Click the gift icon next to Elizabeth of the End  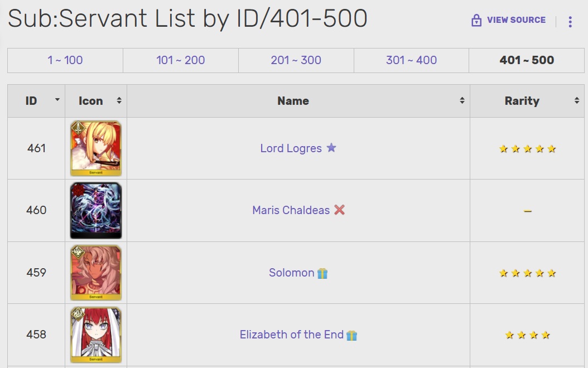351,335
